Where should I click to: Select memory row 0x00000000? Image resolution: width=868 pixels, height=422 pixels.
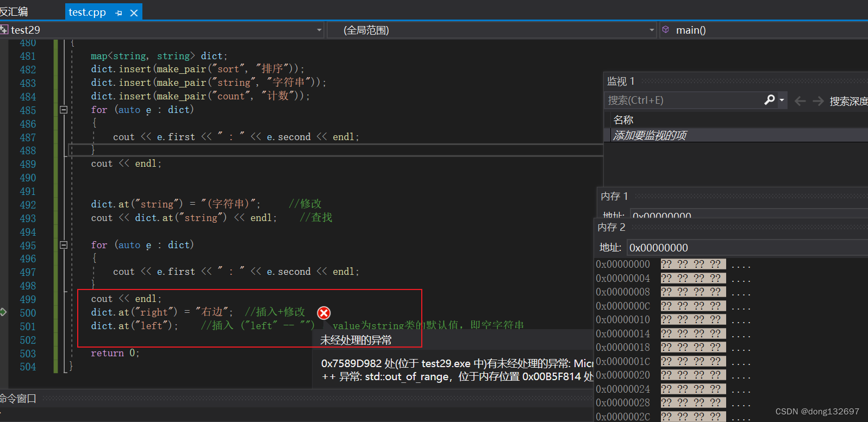coord(674,264)
